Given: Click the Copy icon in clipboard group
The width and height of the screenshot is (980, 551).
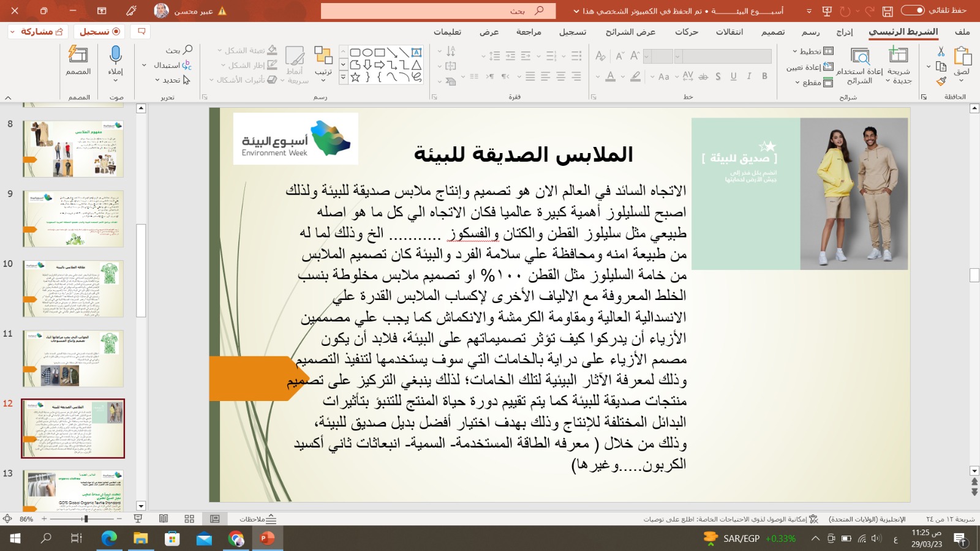Looking at the screenshot, I should (941, 66).
